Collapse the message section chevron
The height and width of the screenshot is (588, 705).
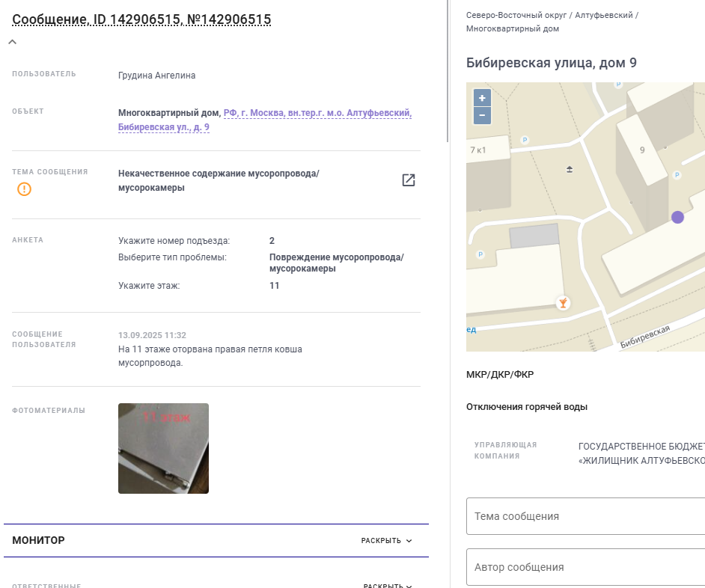click(x=13, y=42)
